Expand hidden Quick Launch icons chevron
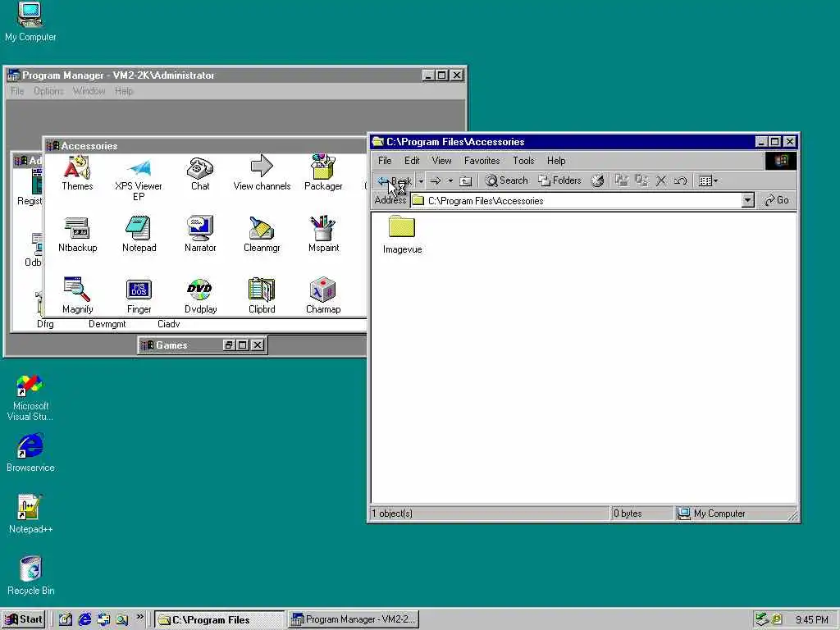This screenshot has width=840, height=630. tap(139, 617)
